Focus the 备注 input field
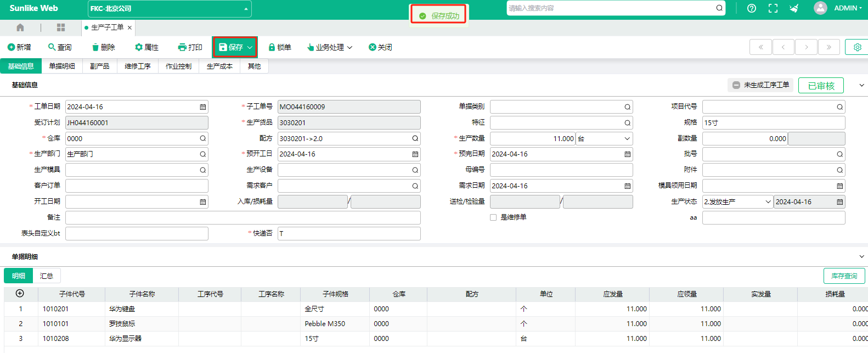The width and height of the screenshot is (868, 353). pyautogui.click(x=243, y=218)
